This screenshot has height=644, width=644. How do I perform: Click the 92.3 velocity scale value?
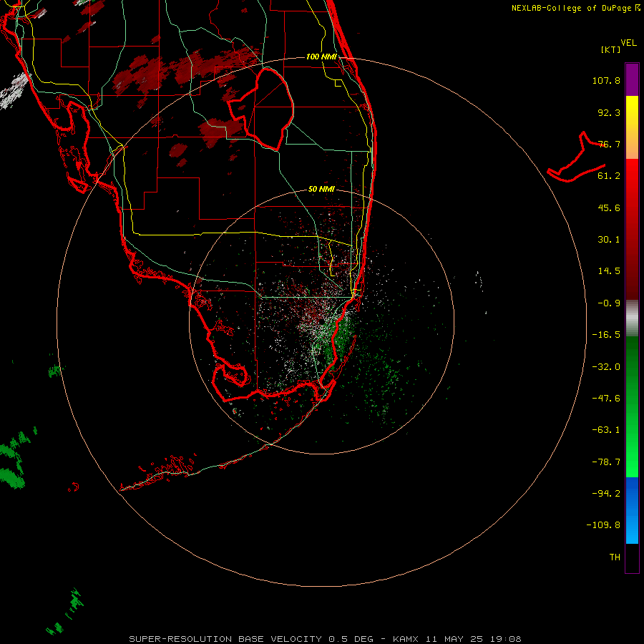609,112
